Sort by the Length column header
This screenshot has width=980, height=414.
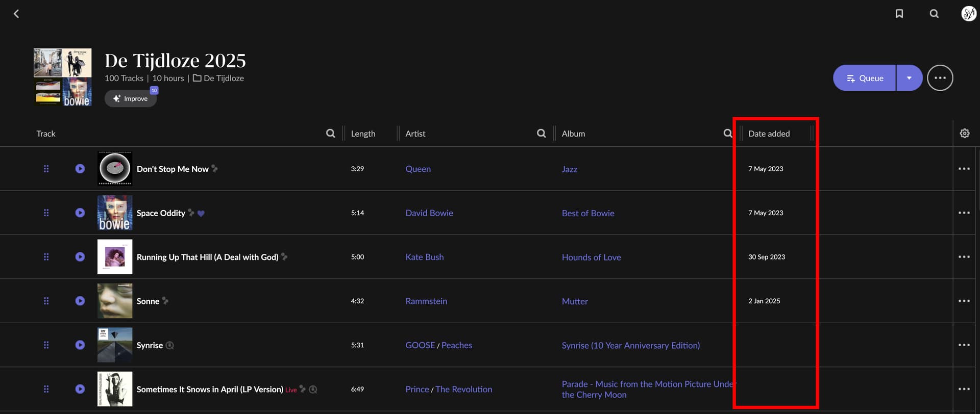pos(363,134)
